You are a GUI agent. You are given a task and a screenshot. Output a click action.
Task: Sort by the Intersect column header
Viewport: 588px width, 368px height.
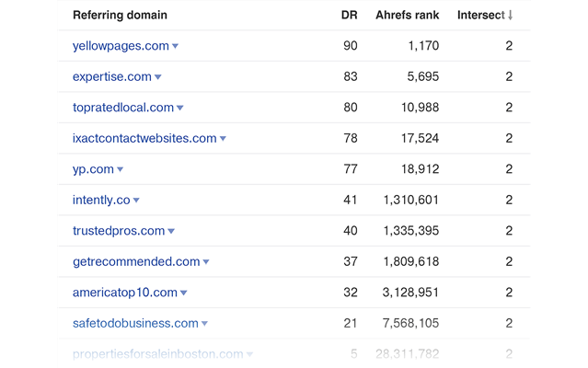[482, 16]
